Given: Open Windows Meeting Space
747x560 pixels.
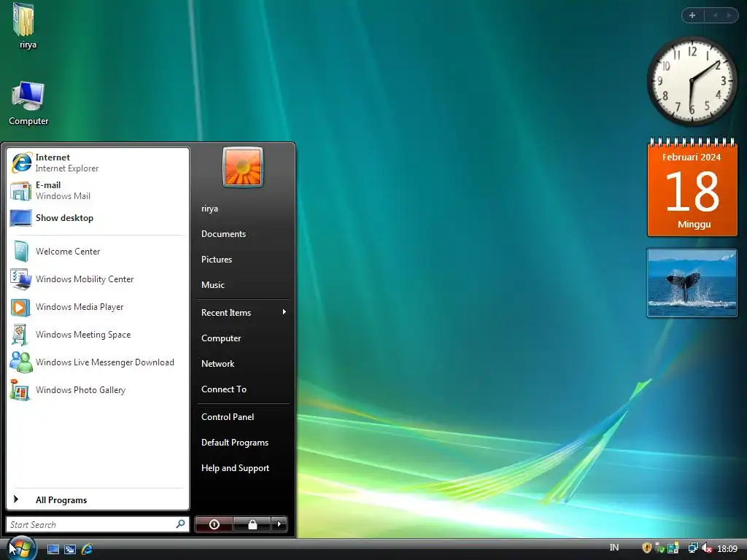Looking at the screenshot, I should 98,334.
